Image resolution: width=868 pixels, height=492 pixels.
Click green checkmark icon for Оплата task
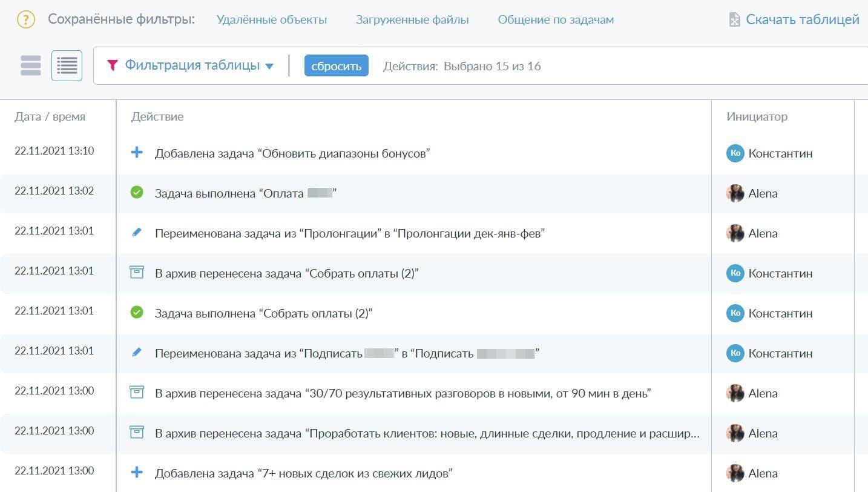coord(137,193)
